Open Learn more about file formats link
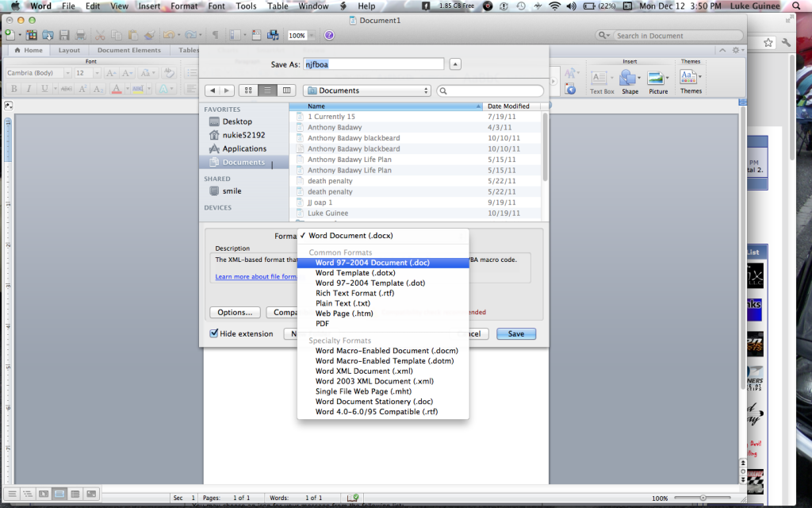 (x=256, y=277)
